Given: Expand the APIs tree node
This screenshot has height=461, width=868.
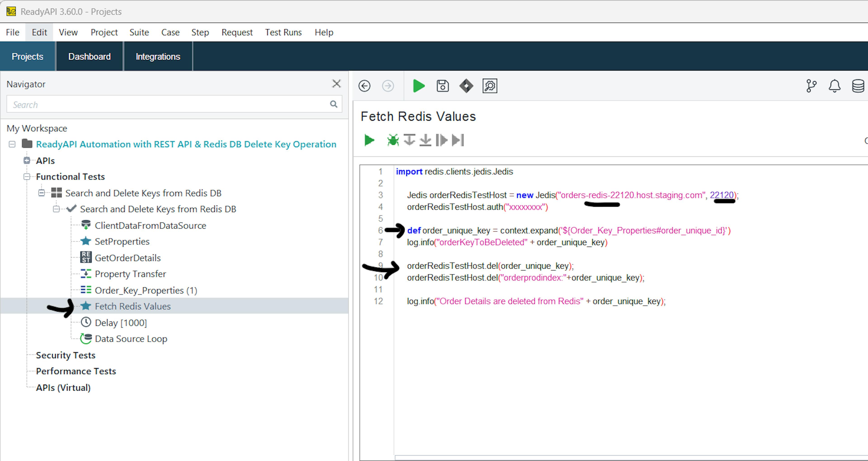Looking at the screenshot, I should [27, 161].
